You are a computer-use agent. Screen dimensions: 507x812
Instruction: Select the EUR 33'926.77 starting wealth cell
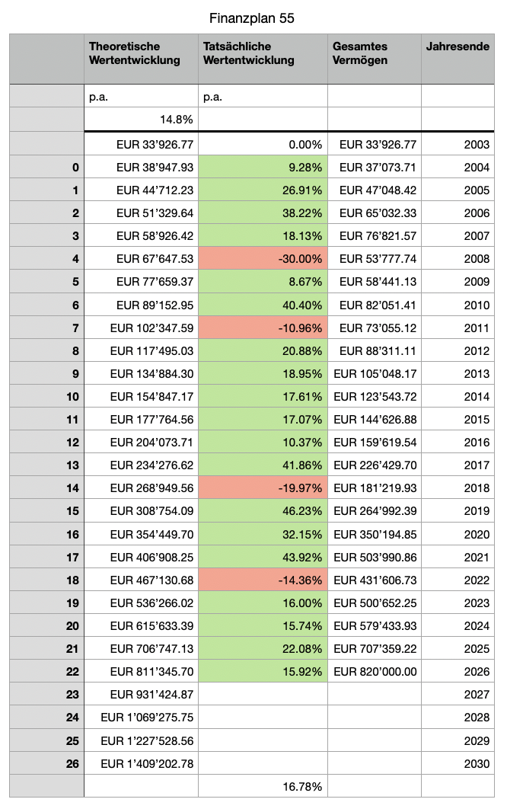375,145
